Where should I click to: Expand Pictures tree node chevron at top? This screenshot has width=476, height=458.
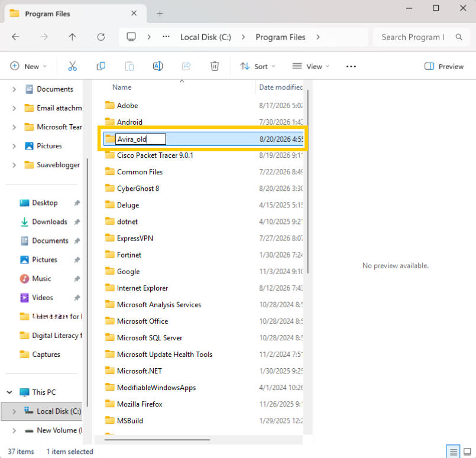tap(14, 146)
